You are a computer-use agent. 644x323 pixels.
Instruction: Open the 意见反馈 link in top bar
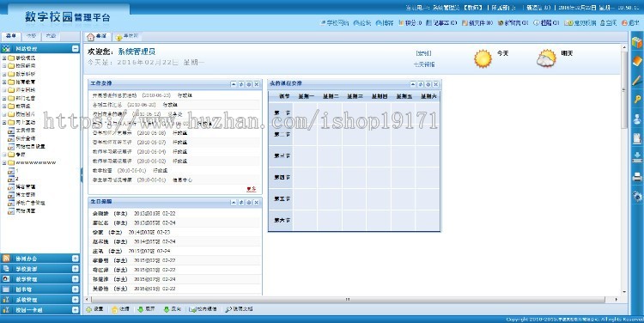tap(580, 23)
